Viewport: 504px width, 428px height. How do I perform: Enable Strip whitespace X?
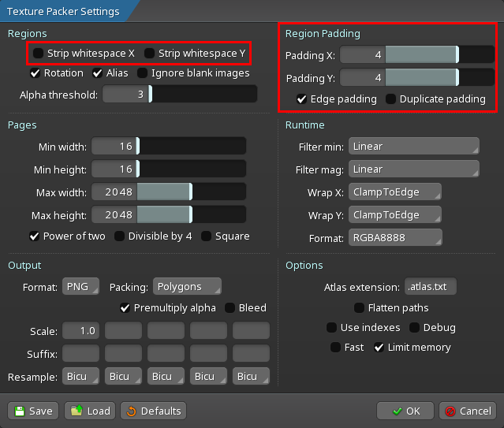[x=39, y=54]
